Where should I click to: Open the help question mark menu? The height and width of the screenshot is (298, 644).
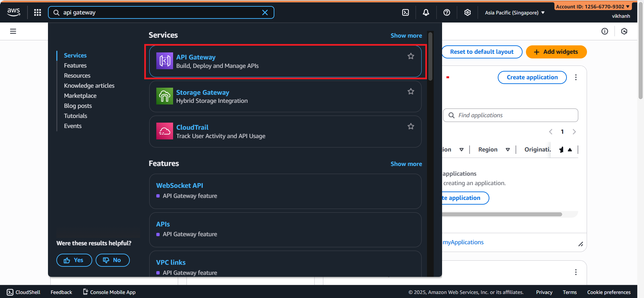(447, 12)
